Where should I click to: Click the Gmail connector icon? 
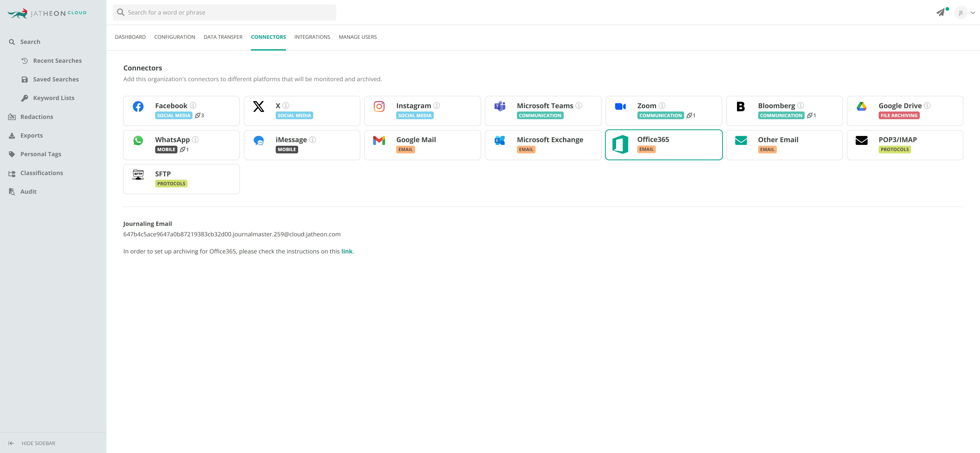point(379,141)
